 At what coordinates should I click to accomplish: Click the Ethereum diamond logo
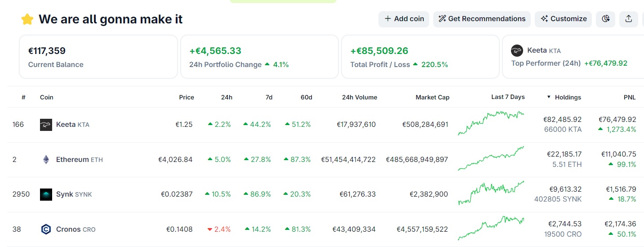click(x=46, y=160)
